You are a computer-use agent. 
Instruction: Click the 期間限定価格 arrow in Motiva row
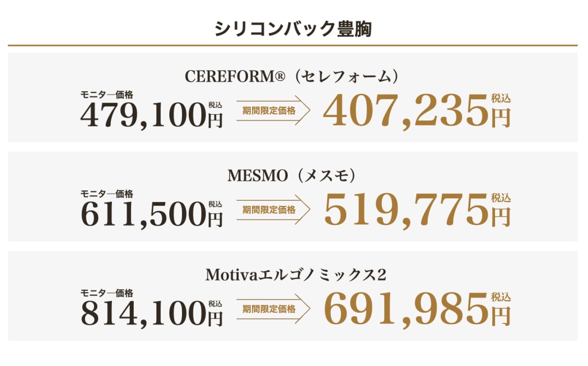pyautogui.click(x=273, y=309)
